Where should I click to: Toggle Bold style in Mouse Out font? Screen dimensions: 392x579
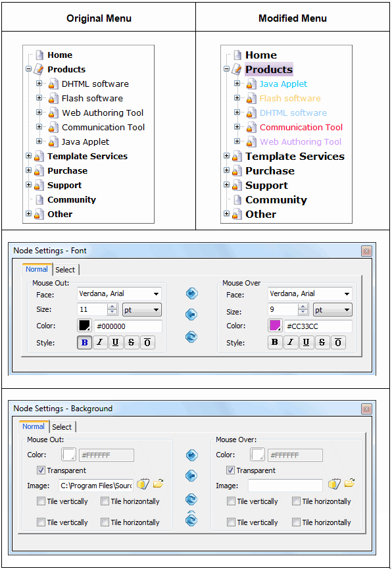(85, 342)
